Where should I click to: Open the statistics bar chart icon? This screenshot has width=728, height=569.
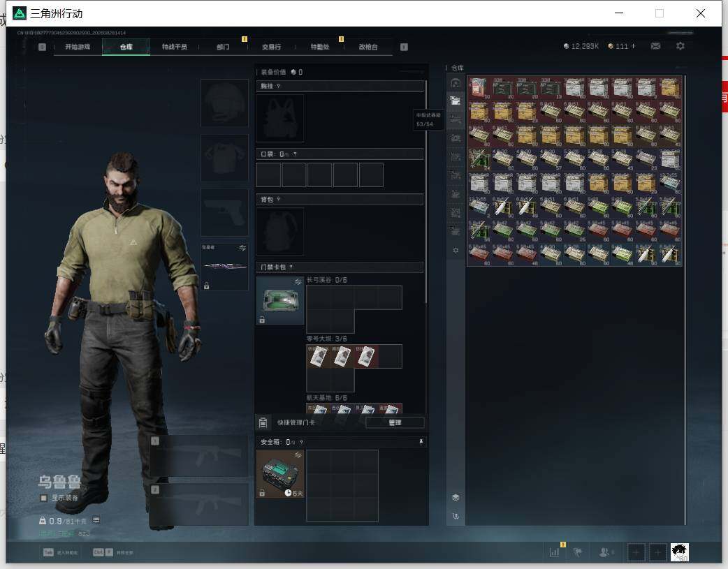point(554,552)
